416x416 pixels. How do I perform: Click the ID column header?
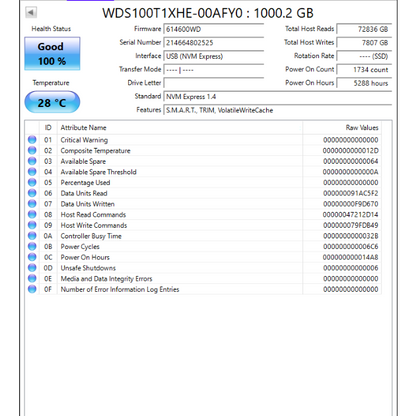point(48,128)
